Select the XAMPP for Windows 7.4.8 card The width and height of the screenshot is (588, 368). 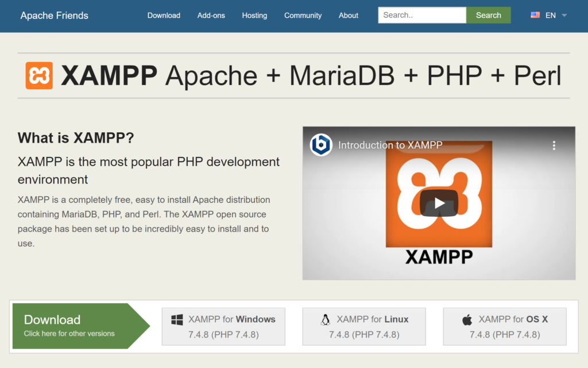click(x=223, y=326)
